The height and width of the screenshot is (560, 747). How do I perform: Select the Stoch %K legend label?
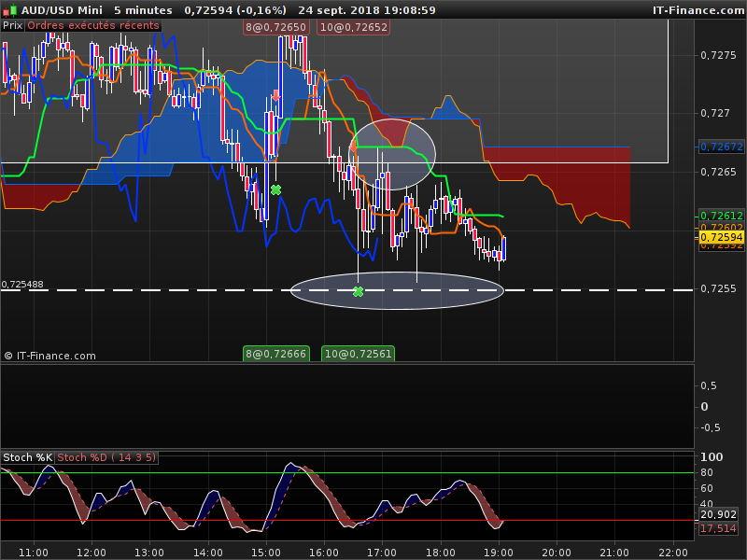(x=28, y=457)
